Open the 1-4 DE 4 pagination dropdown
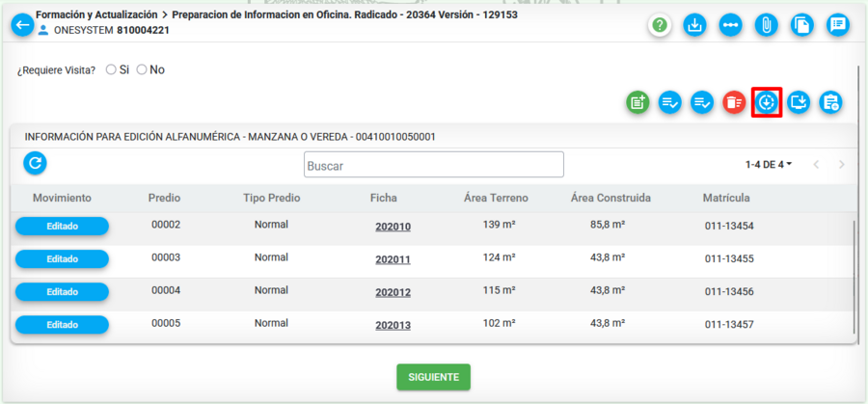Viewport: 868px width, 404px height. point(769,164)
